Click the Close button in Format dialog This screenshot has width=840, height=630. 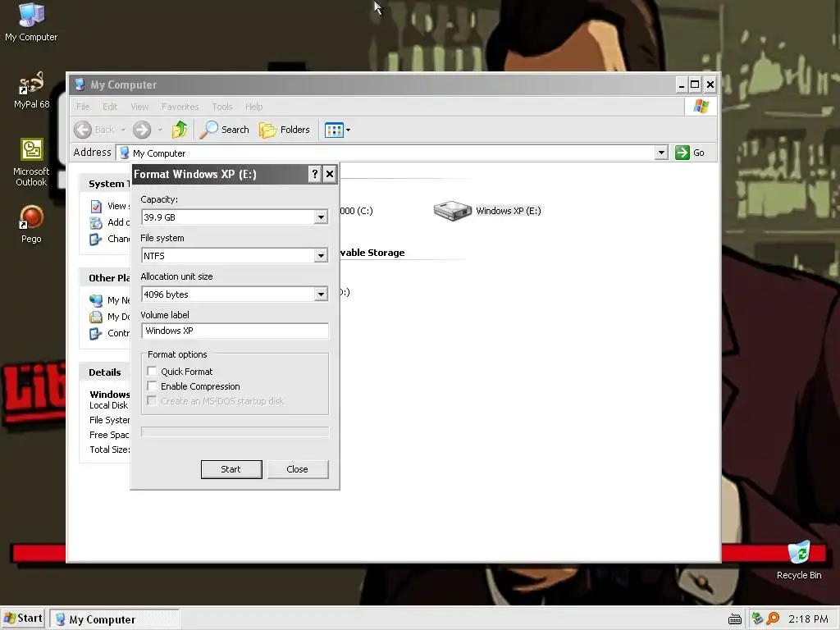pos(297,469)
